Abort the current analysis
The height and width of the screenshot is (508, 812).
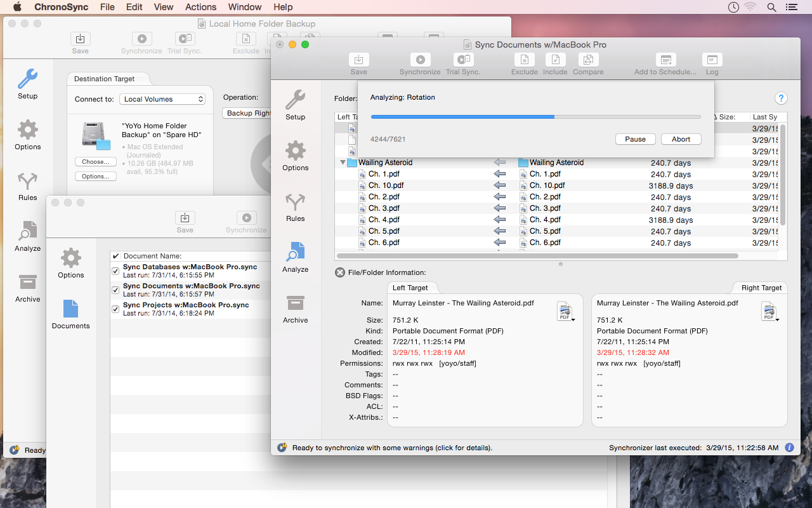(681, 139)
